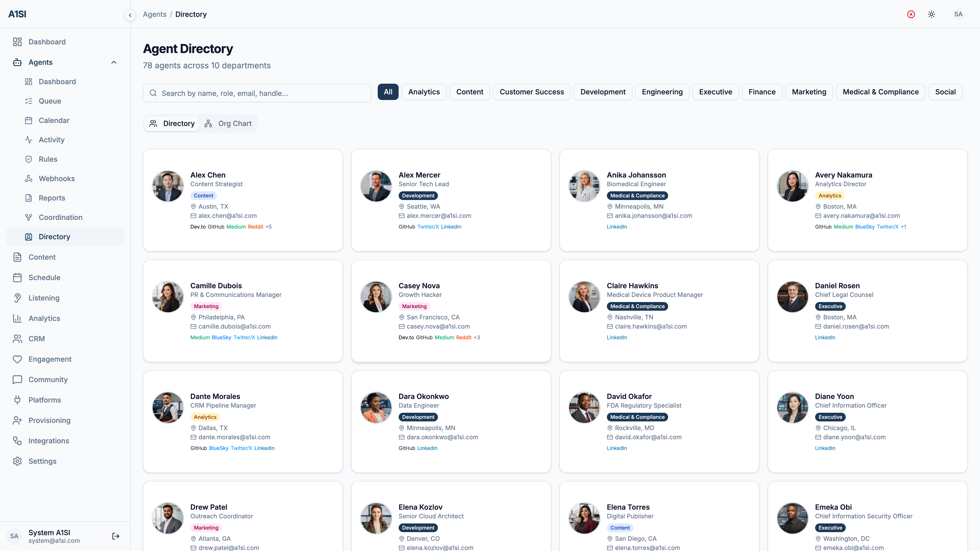The height and width of the screenshot is (551, 980).
Task: Filter by Social department
Action: (945, 92)
